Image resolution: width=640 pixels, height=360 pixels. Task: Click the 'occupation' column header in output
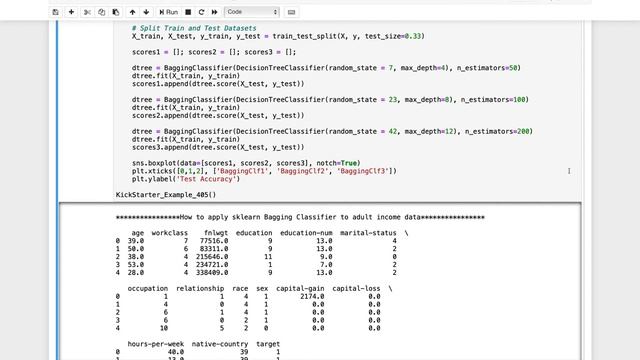[x=147, y=289]
